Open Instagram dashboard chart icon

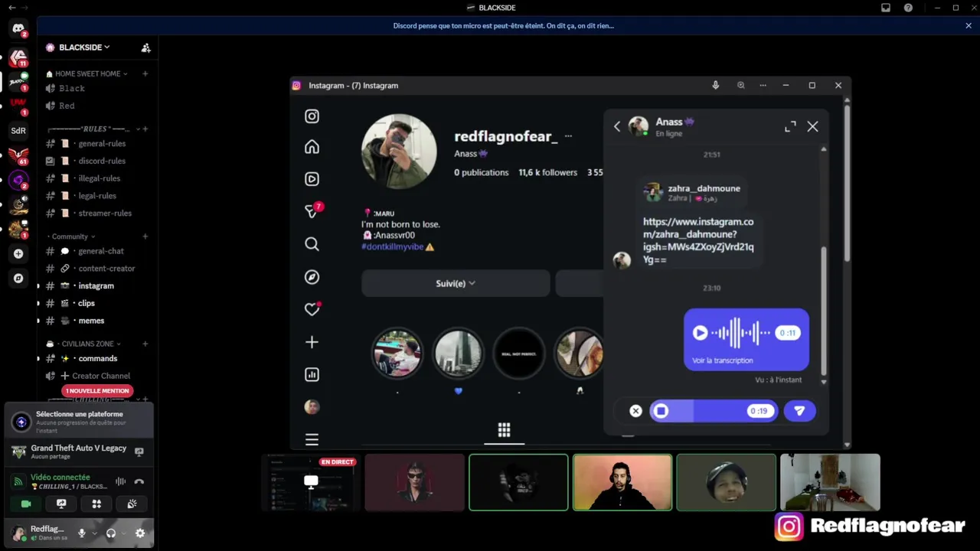click(312, 375)
